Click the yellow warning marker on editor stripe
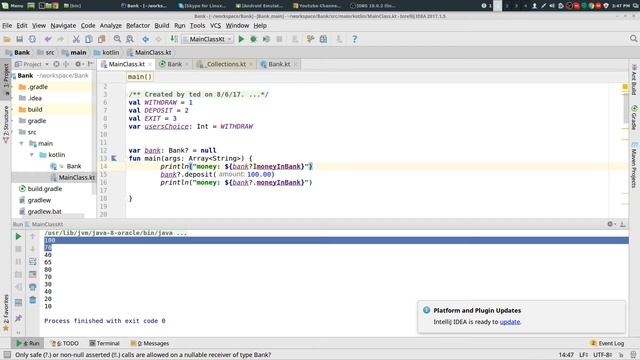 [x=624, y=87]
